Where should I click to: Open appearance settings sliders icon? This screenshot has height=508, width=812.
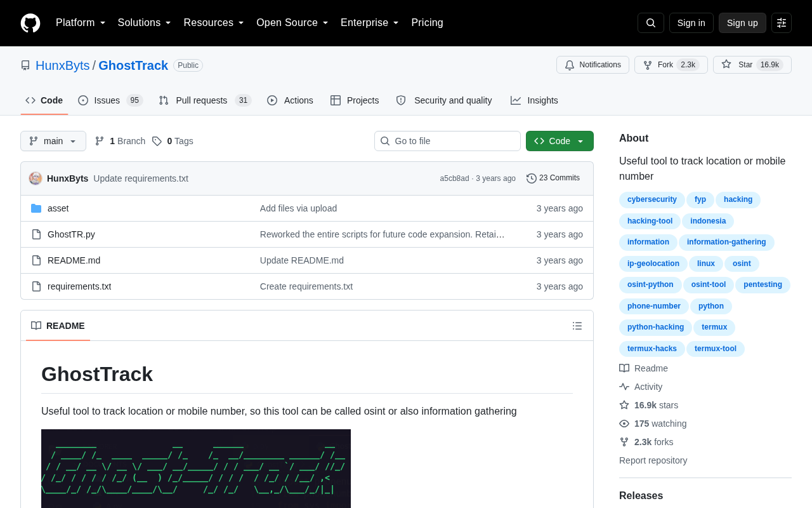coord(782,23)
